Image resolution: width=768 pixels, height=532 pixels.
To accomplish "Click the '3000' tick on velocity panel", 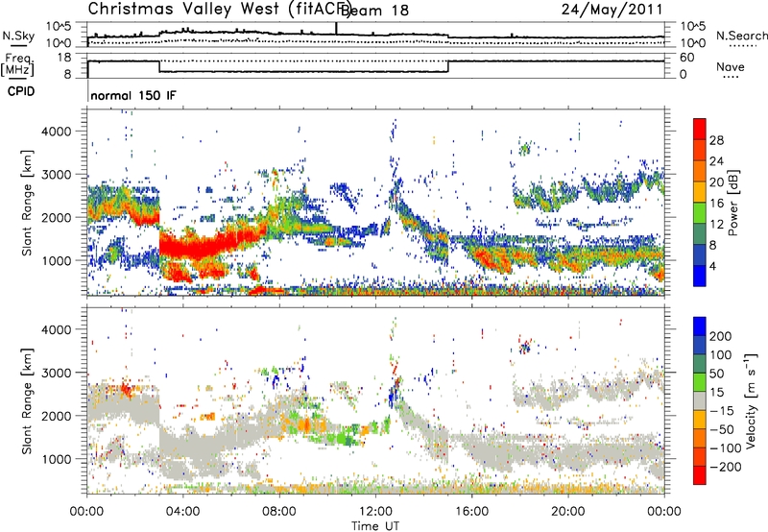I will point(57,373).
